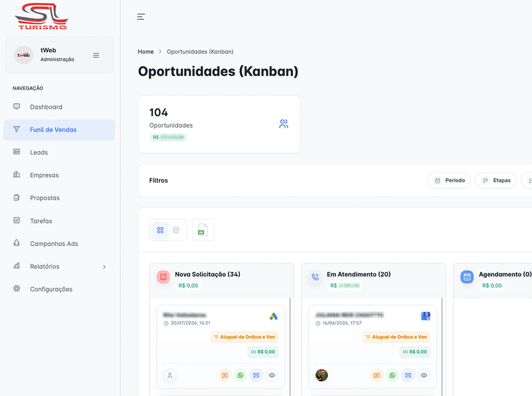
Task: Click the Em Atendimento column scrollbar
Action: [442, 347]
